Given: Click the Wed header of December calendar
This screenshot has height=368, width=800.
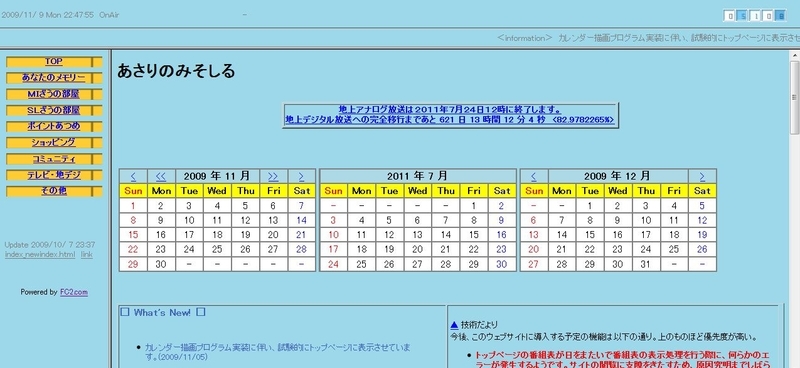Looking at the screenshot, I should (618, 191).
